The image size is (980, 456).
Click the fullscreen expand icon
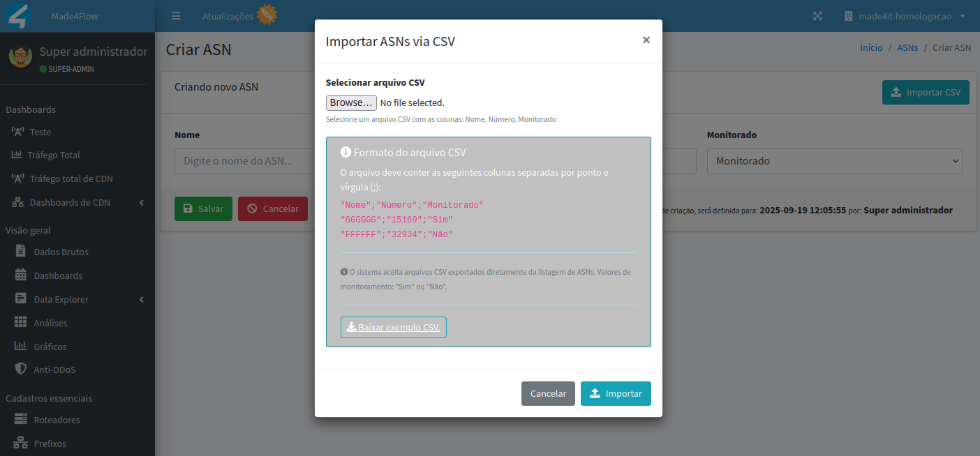pyautogui.click(x=817, y=16)
